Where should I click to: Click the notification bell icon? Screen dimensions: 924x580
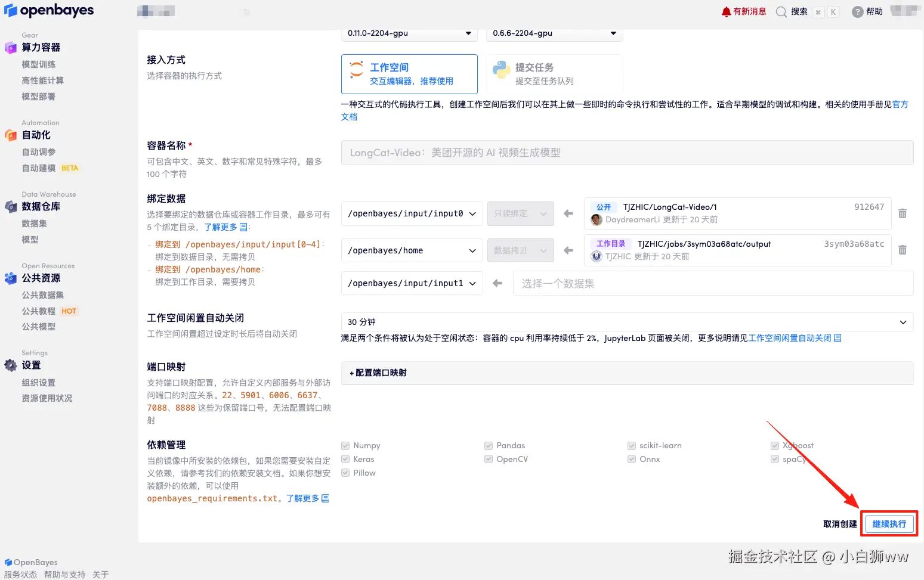(x=726, y=12)
